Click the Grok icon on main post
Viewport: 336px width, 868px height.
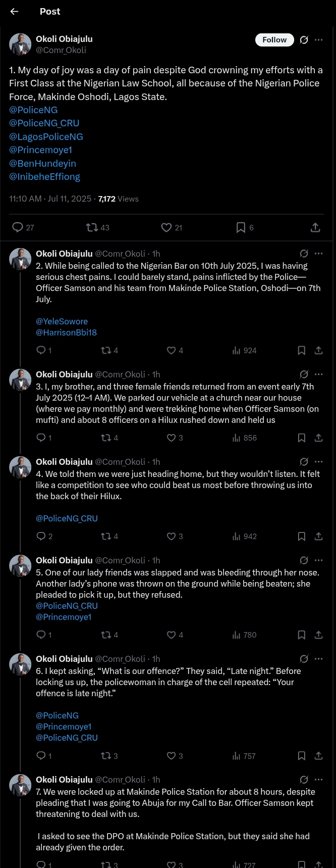304,40
